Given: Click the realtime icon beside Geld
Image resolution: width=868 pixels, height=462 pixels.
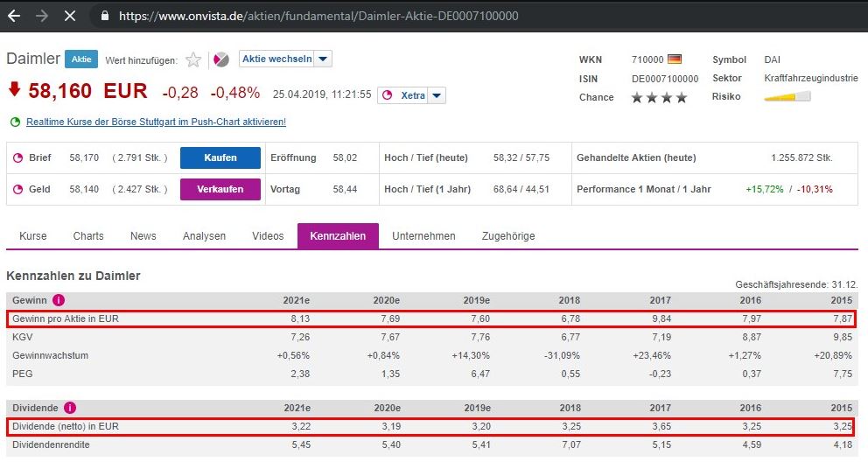Looking at the screenshot, I should tap(17, 189).
